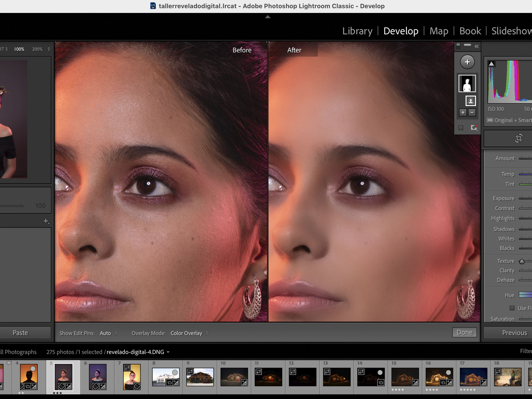This screenshot has width=532, height=399.
Task: Click develop adjustments badge on thumbnail 15
Action: click(x=415, y=382)
